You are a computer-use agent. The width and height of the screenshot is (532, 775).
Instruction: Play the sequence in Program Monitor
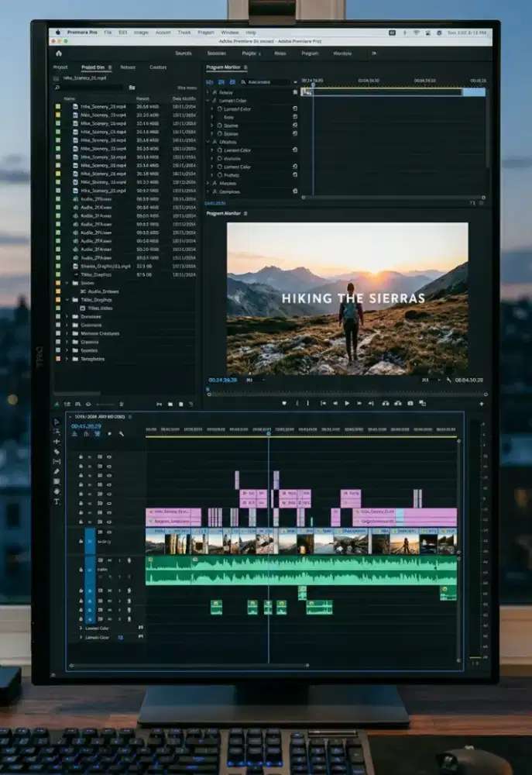[x=347, y=403]
